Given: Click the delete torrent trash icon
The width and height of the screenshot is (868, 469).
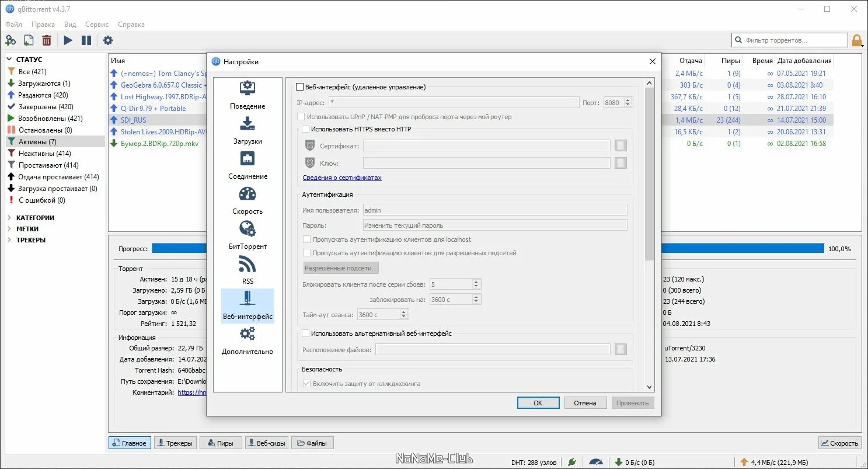Looking at the screenshot, I should pos(47,40).
